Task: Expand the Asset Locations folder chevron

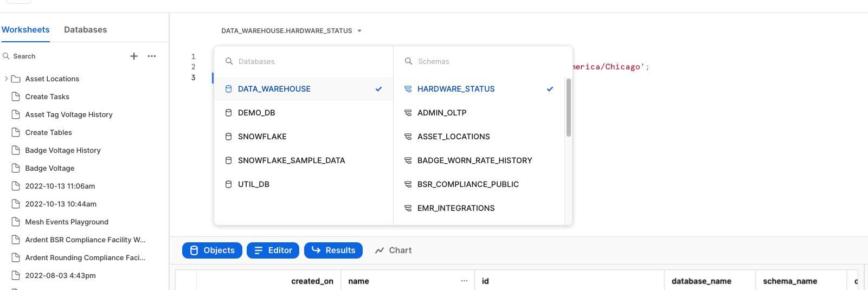Action: pos(6,79)
